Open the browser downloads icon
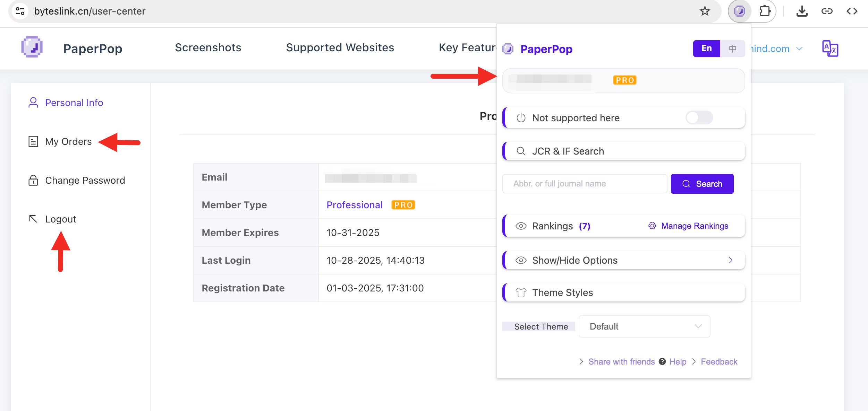This screenshot has height=411, width=868. pos(802,11)
